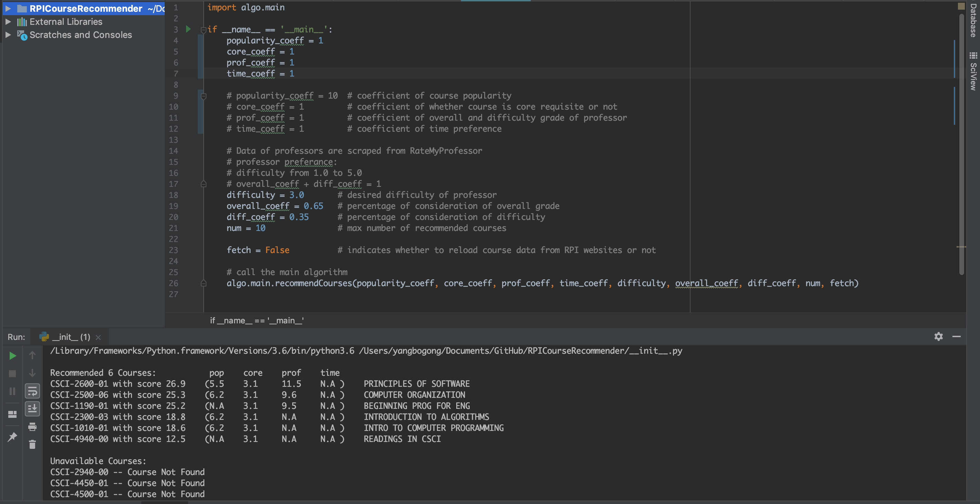Image resolution: width=980 pixels, height=504 pixels.
Task: Select the __init__ (1) run tab
Action: coord(70,337)
